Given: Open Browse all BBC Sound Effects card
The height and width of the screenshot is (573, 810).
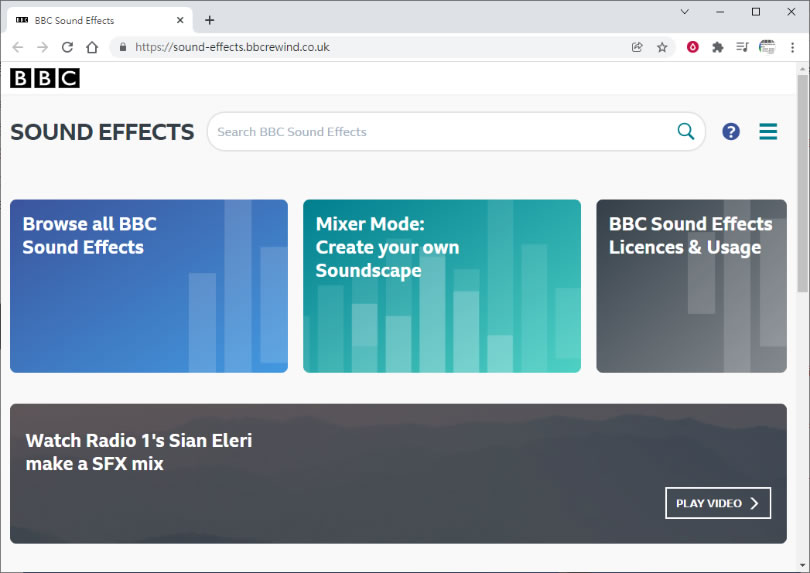Looking at the screenshot, I should click(149, 286).
